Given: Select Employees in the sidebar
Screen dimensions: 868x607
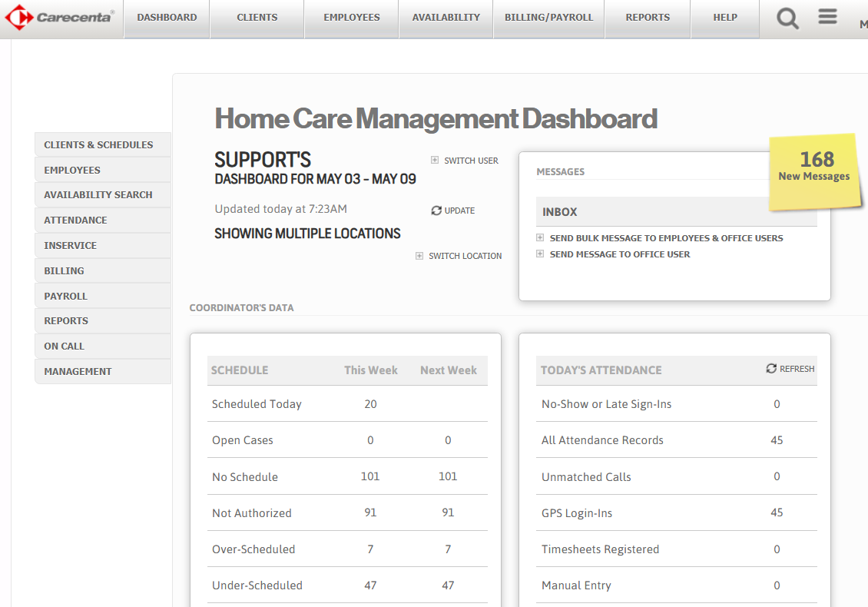Looking at the screenshot, I should point(103,170).
